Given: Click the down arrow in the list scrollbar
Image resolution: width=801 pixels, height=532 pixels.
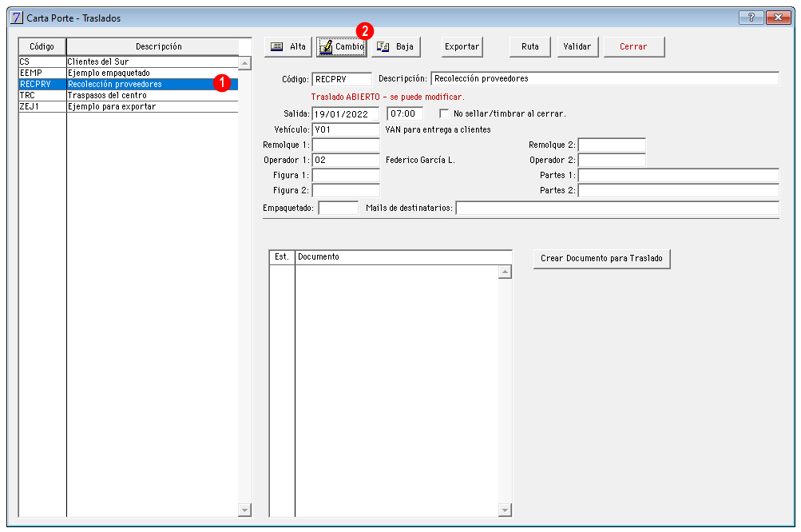Looking at the screenshot, I should point(244,510).
